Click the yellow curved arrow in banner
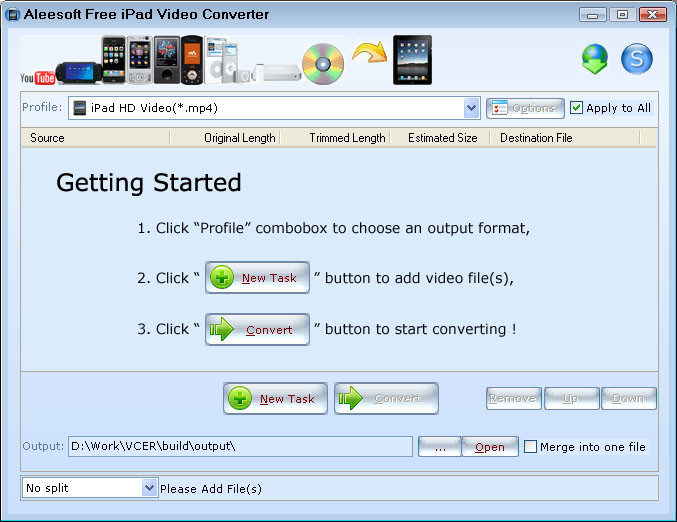 coord(370,52)
